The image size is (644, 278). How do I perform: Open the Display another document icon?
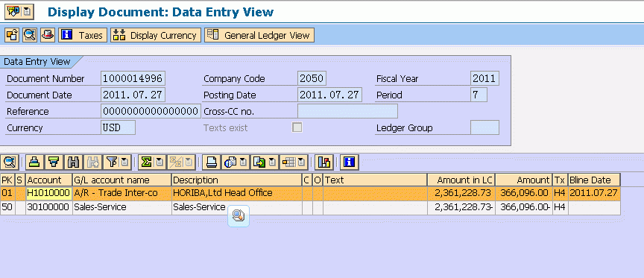tap(30, 35)
